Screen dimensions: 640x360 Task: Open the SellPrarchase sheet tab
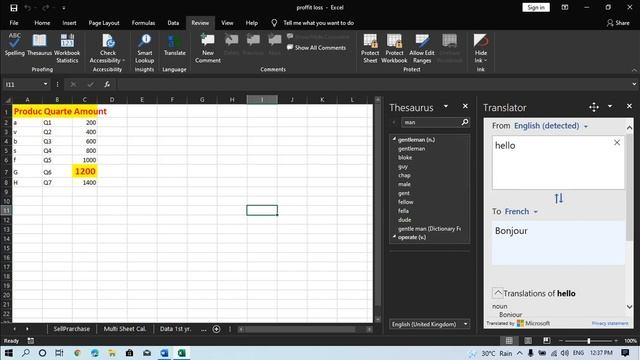pos(71,329)
